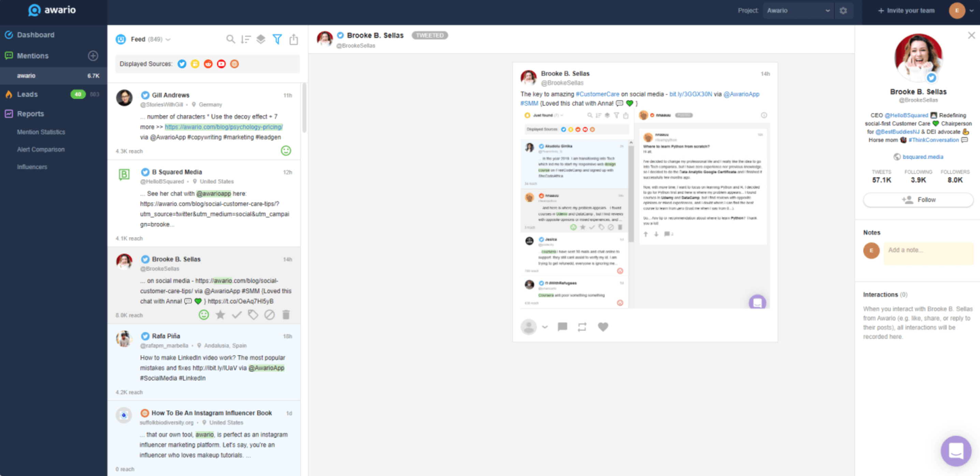Star the Brooke B. Sellas mention
The image size is (980, 476).
tap(220, 315)
